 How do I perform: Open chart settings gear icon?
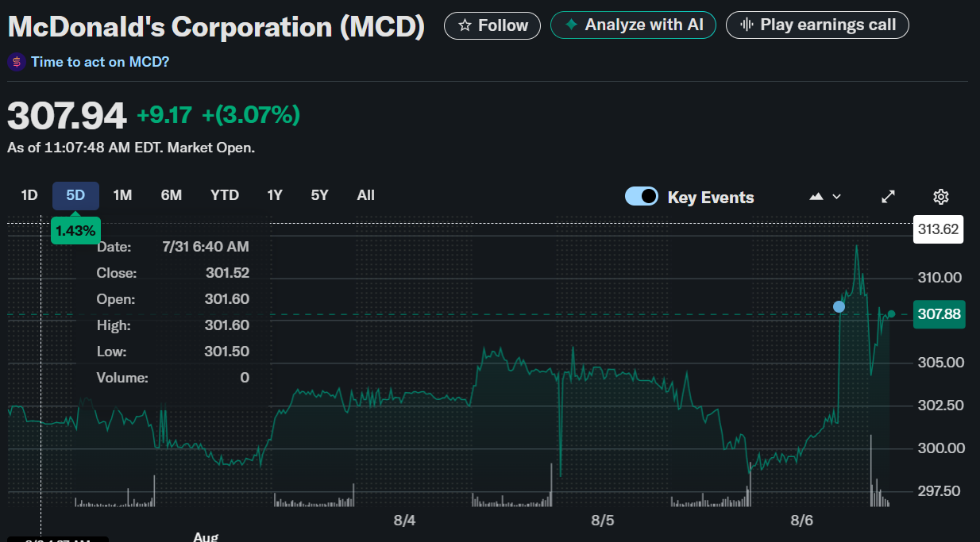(x=941, y=197)
